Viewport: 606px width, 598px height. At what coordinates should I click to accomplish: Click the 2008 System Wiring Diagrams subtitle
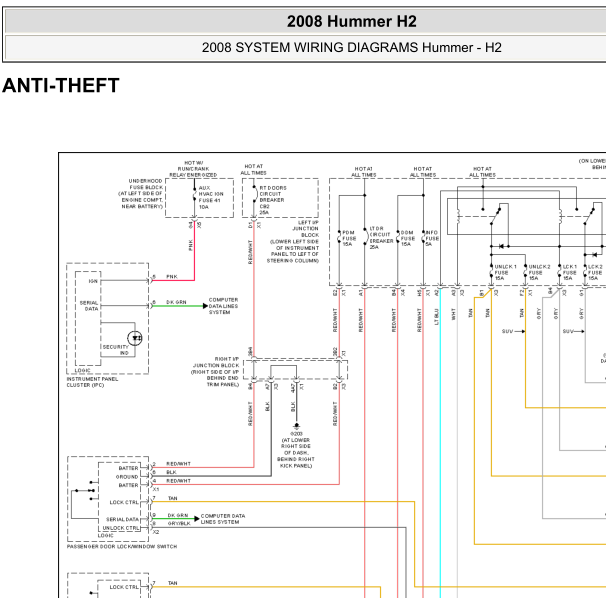pyautogui.click(x=351, y=48)
